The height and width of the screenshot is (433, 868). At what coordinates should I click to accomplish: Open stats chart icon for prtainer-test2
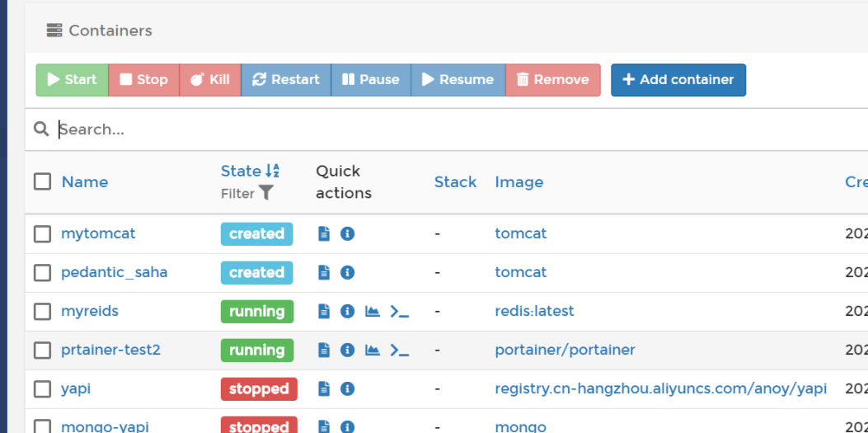tap(373, 350)
